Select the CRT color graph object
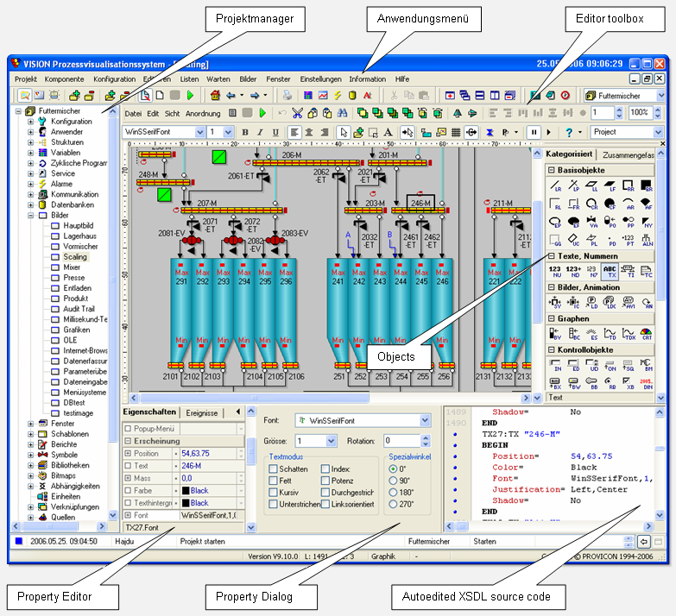 click(648, 335)
